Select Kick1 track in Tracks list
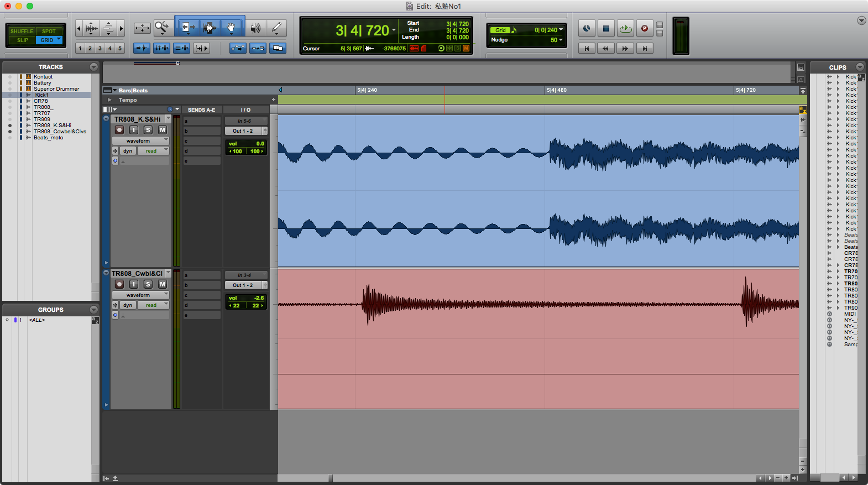This screenshot has width=868, height=485. [x=41, y=95]
